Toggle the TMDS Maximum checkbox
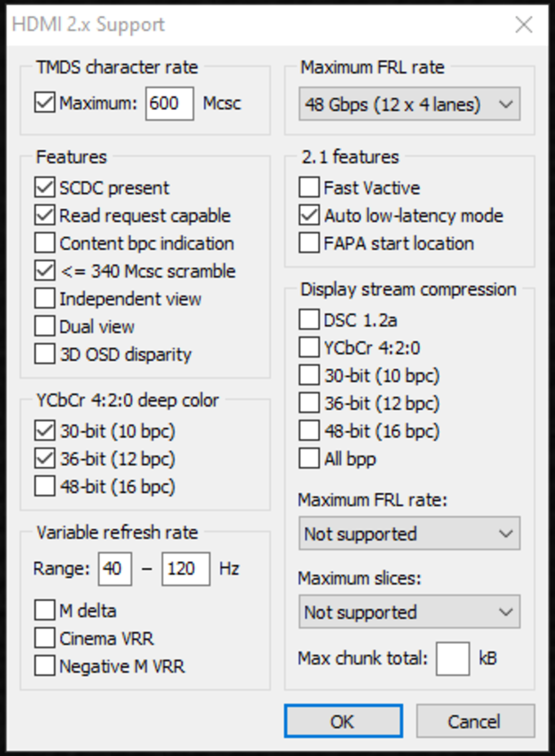The image size is (555, 756). click(45, 103)
